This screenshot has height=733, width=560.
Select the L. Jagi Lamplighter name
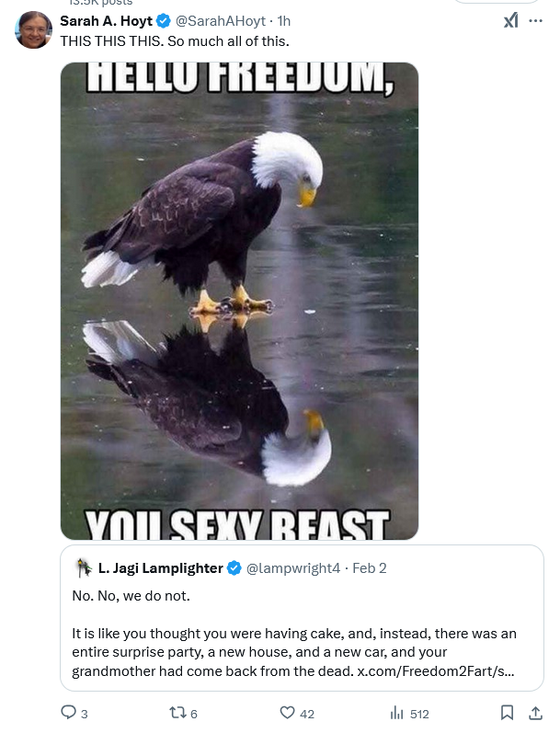tap(160, 568)
